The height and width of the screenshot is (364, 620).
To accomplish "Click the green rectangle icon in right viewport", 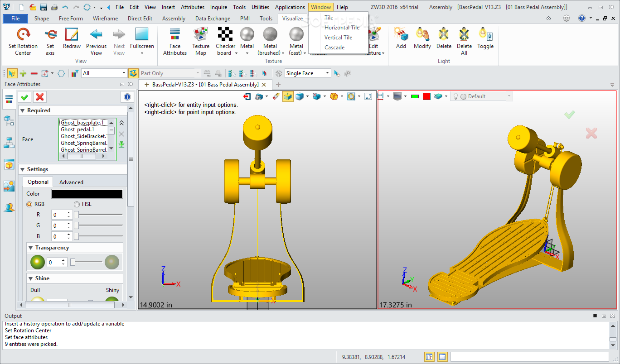I will (415, 96).
